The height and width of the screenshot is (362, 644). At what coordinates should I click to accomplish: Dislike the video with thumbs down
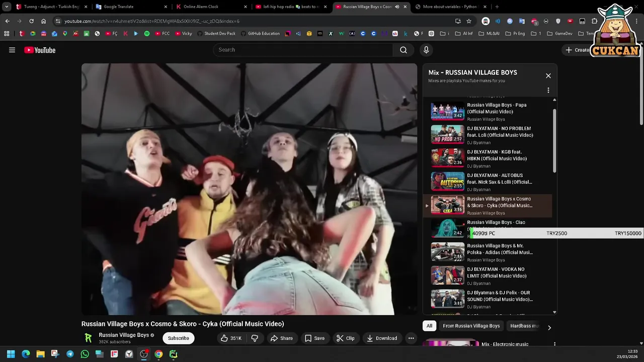click(255, 338)
